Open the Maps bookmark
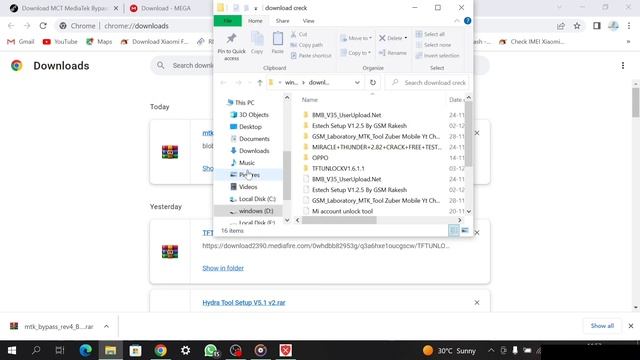This screenshot has width=640, height=360. click(99, 42)
